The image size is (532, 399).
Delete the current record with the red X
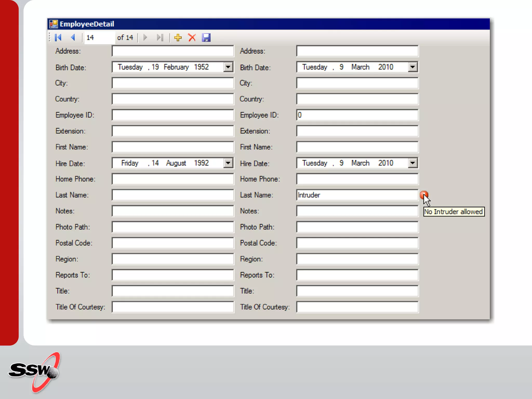coord(192,37)
